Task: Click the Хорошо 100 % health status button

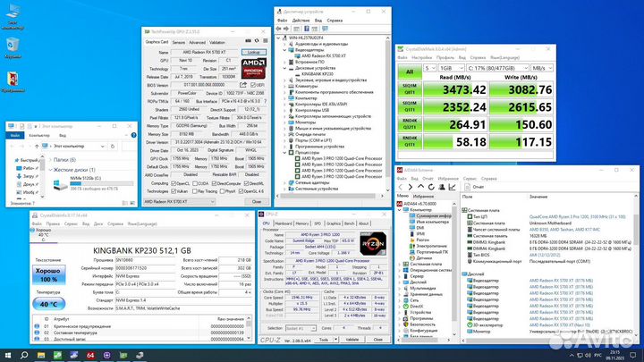Action: click(48, 275)
